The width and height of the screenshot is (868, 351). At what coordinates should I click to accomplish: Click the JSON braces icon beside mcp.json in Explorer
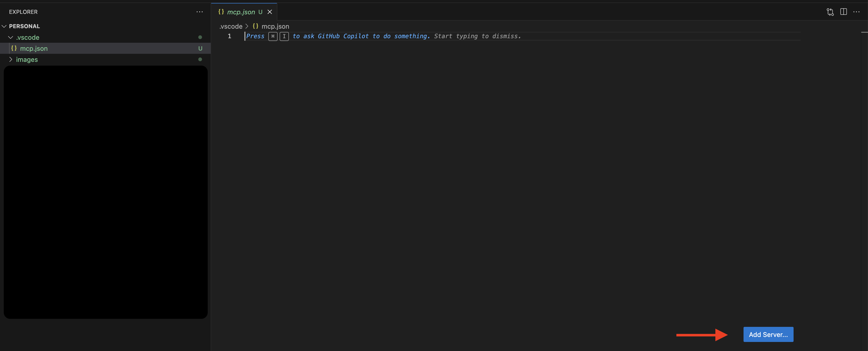click(14, 48)
